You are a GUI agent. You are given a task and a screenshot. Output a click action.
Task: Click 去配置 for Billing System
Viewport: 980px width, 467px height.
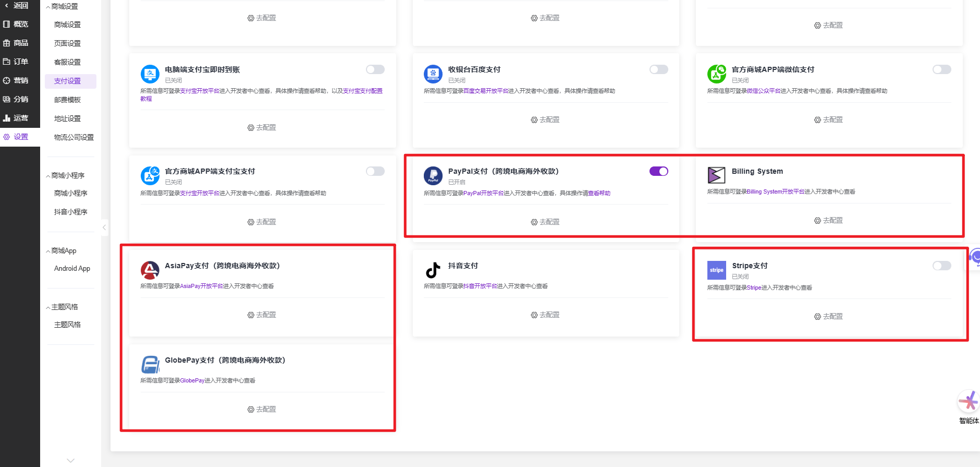coord(828,221)
